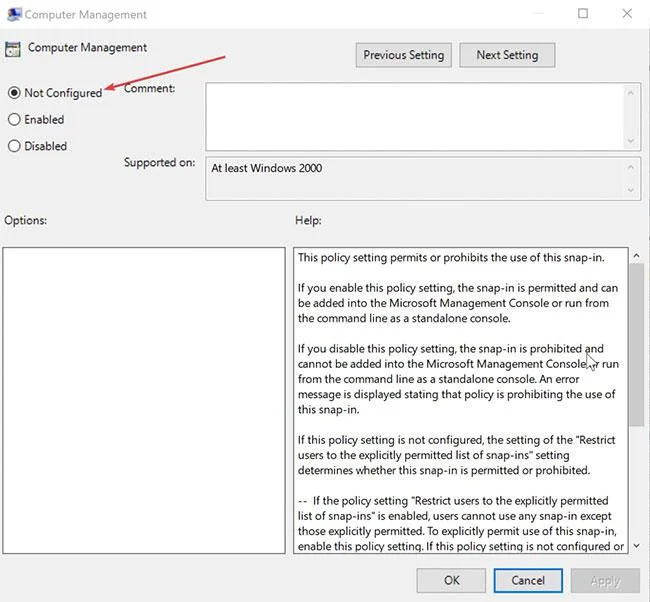
Task: Click the greyed Apply button
Action: tap(605, 580)
